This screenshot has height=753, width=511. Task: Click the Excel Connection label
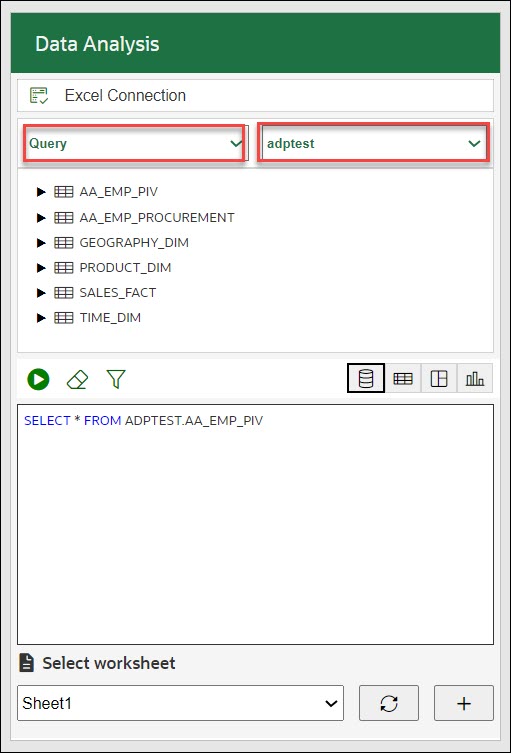125,96
